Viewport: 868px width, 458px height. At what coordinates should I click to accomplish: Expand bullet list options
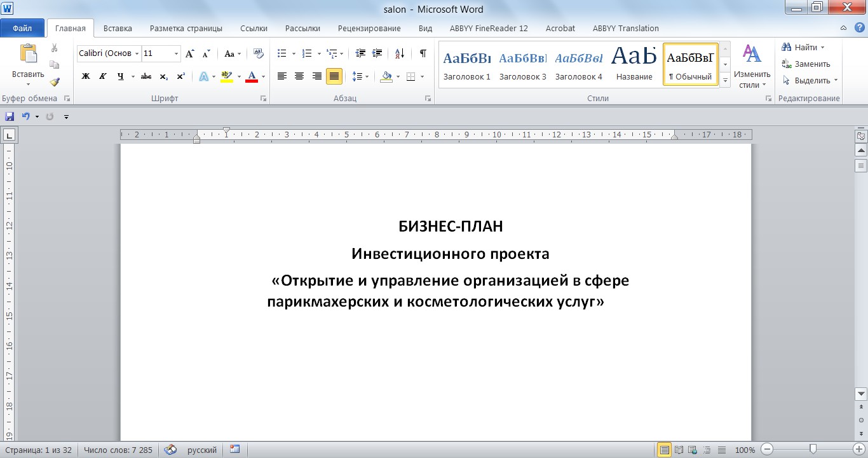pyautogui.click(x=294, y=54)
